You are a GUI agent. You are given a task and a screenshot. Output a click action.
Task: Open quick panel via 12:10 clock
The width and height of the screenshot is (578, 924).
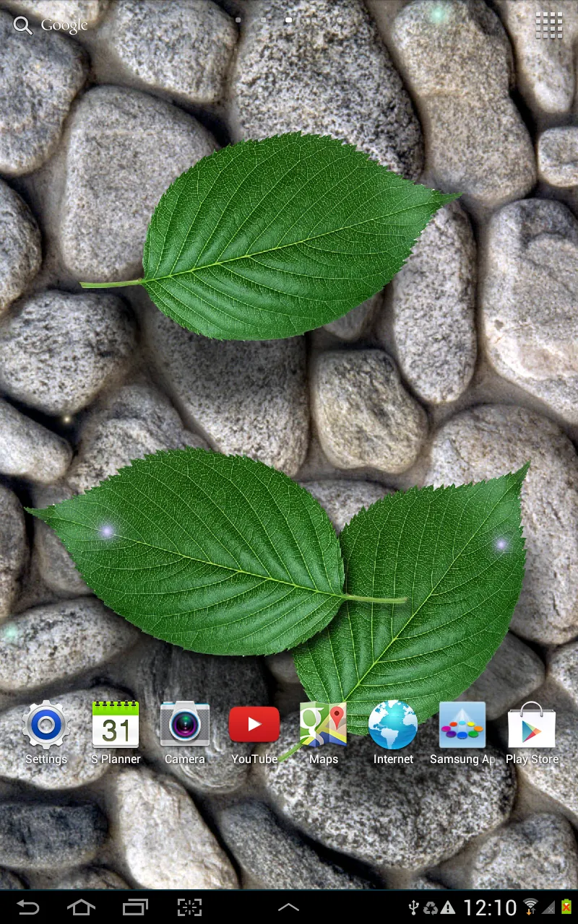pos(490,907)
